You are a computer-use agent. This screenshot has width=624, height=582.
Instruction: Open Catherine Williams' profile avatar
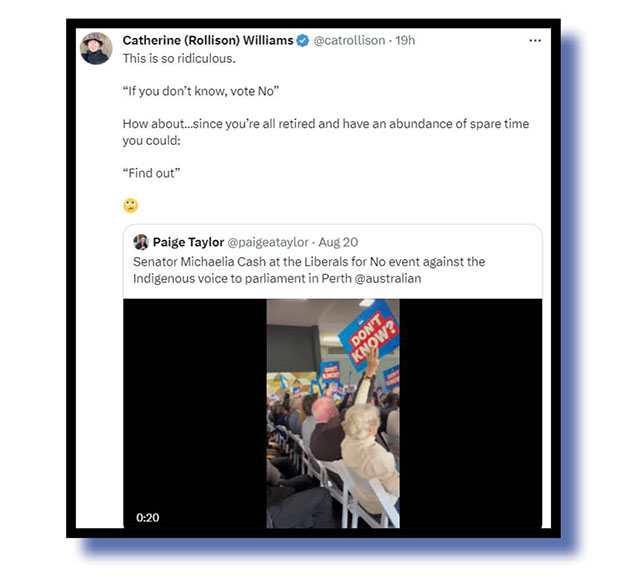[x=96, y=49]
